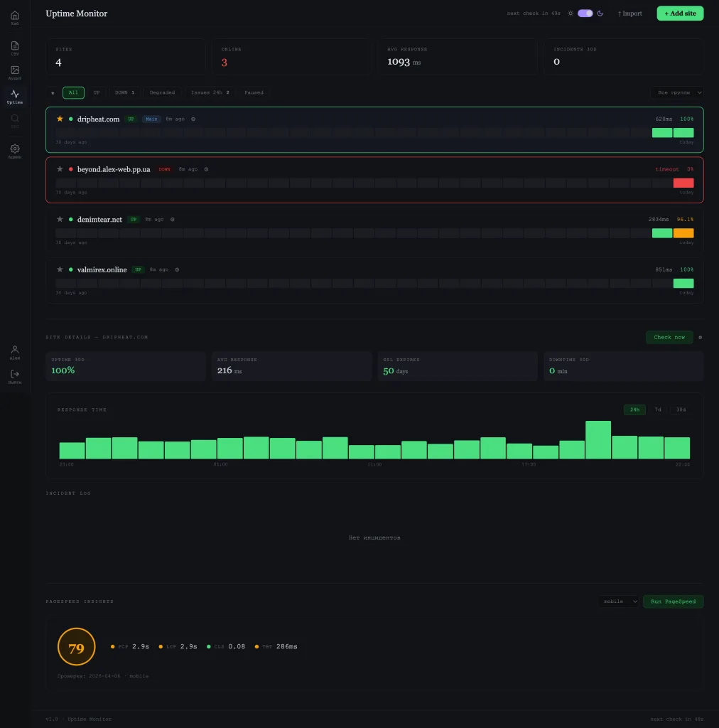The height and width of the screenshot is (728, 719).
Task: Switch response time chart to 30d
Action: click(x=681, y=410)
